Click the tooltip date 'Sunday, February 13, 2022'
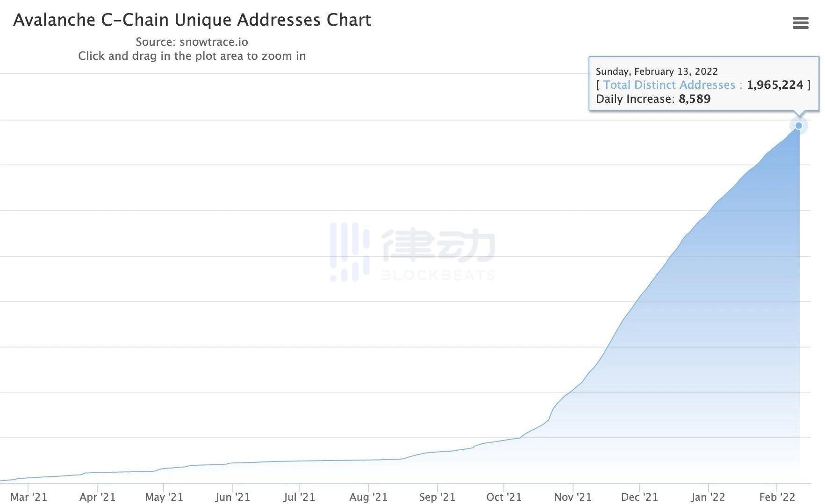The width and height of the screenshot is (825, 504). (x=657, y=71)
